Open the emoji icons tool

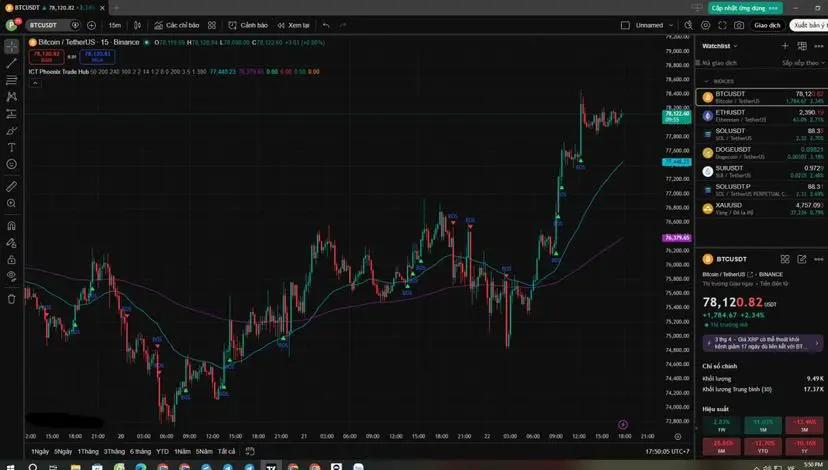click(x=12, y=164)
